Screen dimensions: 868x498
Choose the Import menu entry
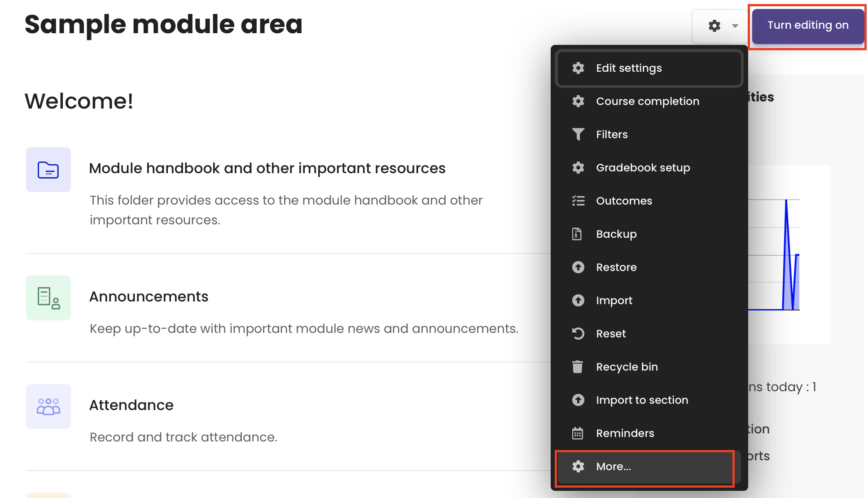(x=649, y=301)
